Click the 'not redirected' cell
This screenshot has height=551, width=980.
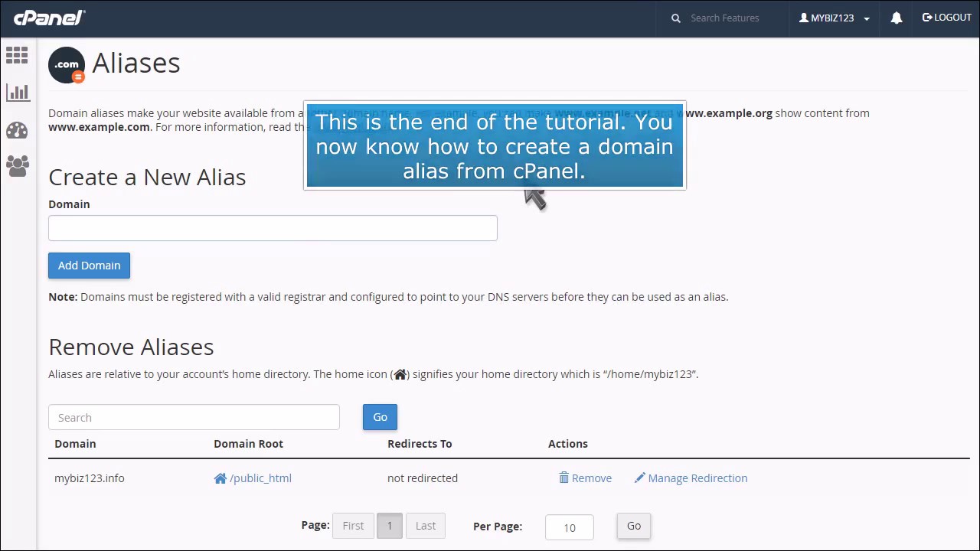click(423, 478)
